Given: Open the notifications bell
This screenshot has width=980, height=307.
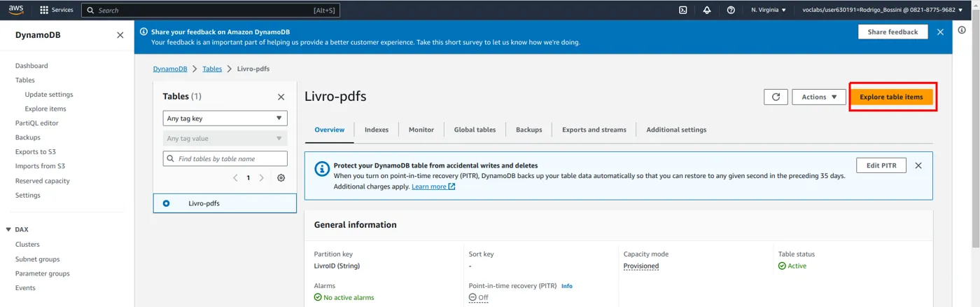Looking at the screenshot, I should pyautogui.click(x=707, y=10).
